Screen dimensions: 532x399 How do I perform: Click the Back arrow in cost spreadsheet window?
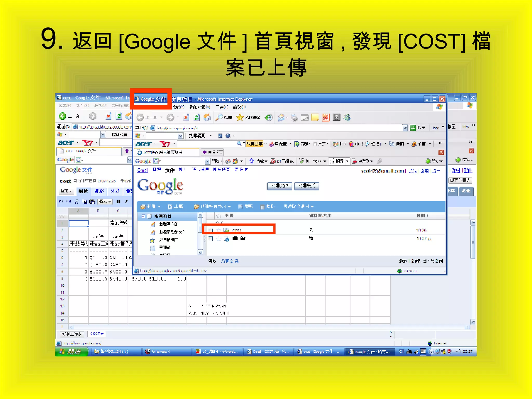pyautogui.click(x=62, y=116)
